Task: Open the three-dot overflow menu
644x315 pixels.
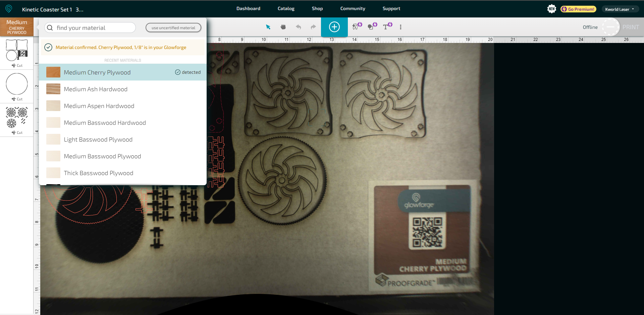Action: click(400, 27)
